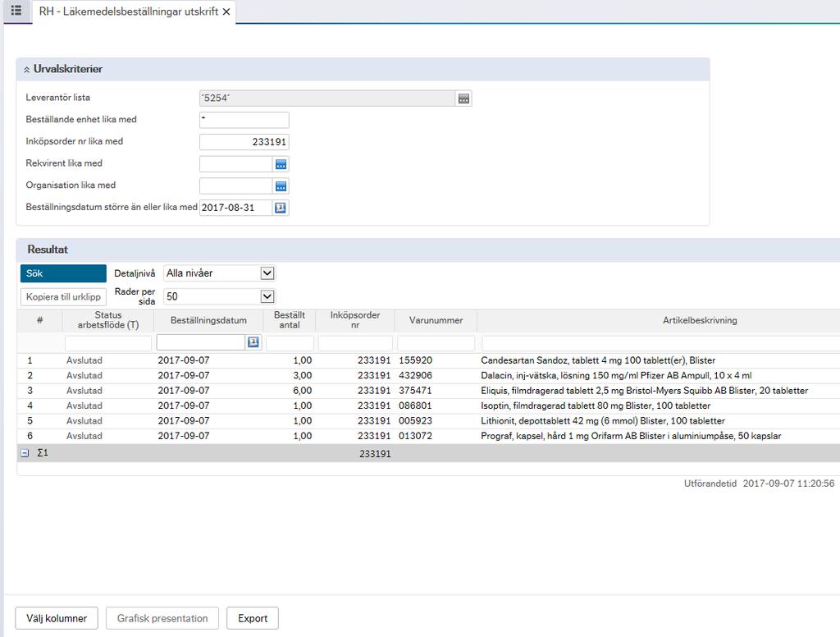Click the Artikelbeskrivning filter field

coord(660,342)
